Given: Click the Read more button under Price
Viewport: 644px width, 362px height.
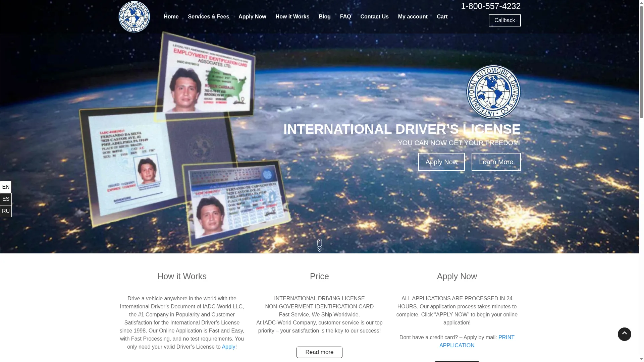Looking at the screenshot, I should pyautogui.click(x=319, y=352).
